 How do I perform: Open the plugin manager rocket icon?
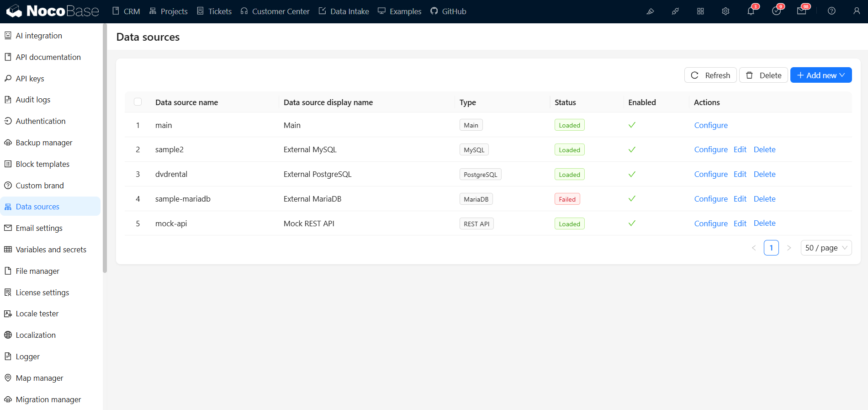coord(675,11)
